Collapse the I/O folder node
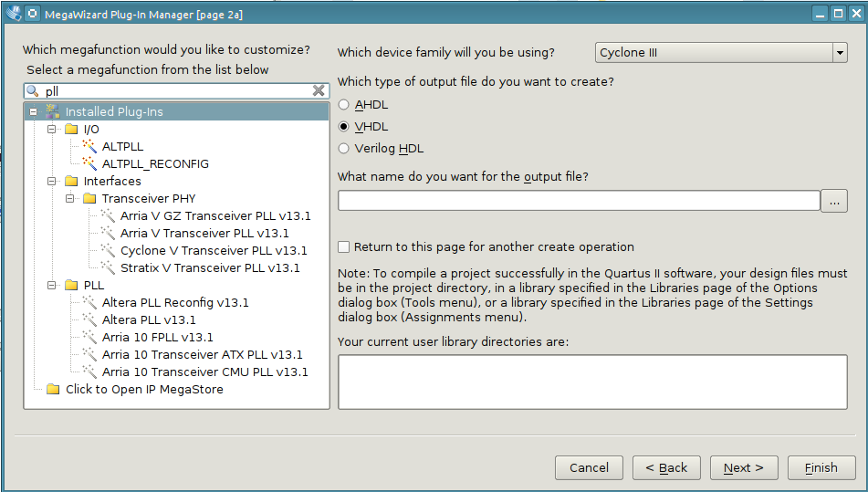 point(52,129)
